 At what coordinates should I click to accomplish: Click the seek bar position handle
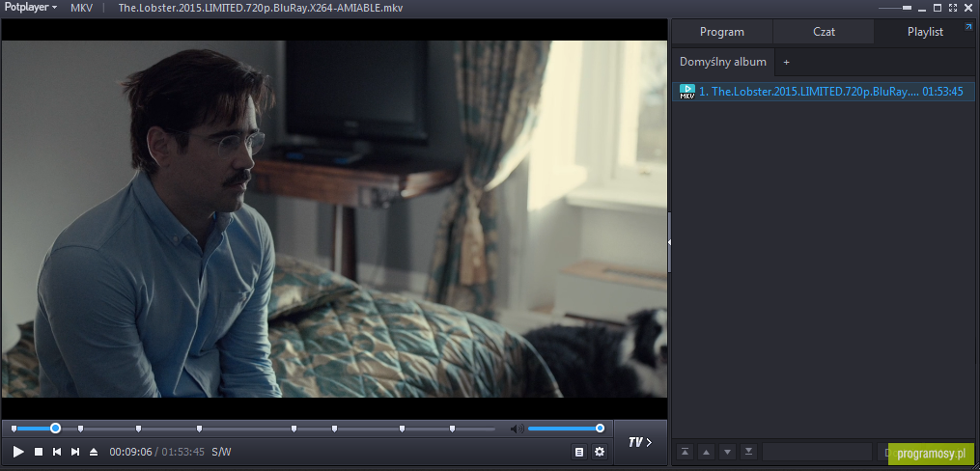point(56,429)
